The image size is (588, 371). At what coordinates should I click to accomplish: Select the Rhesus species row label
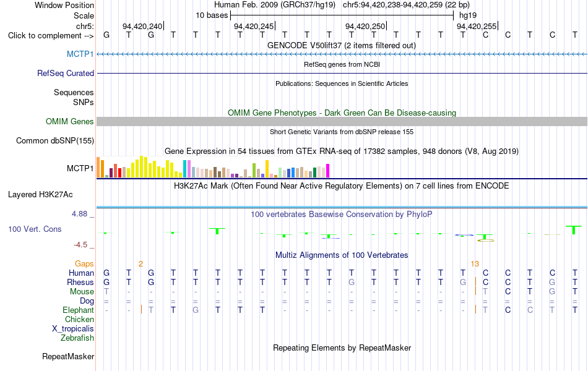point(80,282)
